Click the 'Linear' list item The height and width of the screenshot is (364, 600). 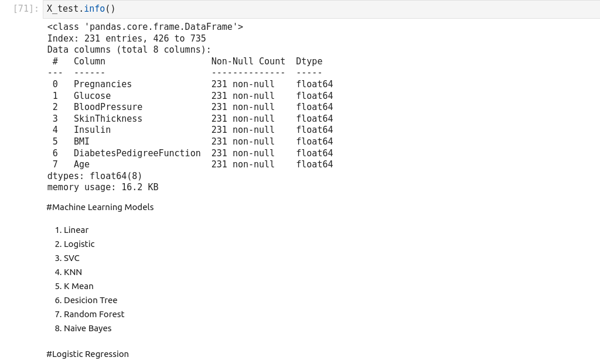(76, 230)
